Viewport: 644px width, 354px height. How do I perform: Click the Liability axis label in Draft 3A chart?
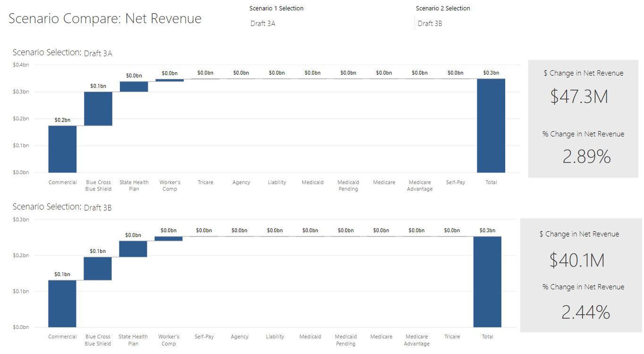[x=277, y=182]
